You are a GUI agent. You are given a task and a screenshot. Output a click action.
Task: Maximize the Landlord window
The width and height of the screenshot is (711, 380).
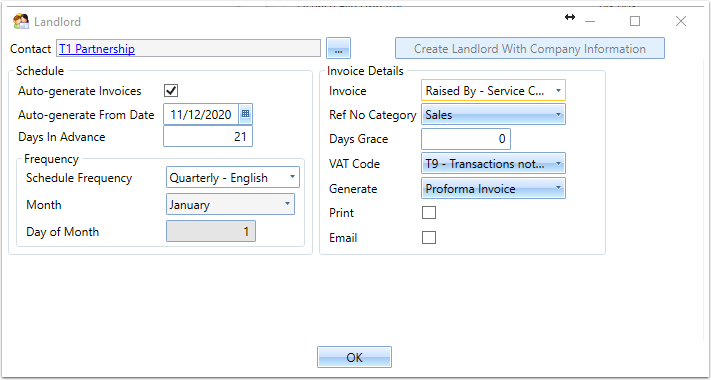[635, 21]
